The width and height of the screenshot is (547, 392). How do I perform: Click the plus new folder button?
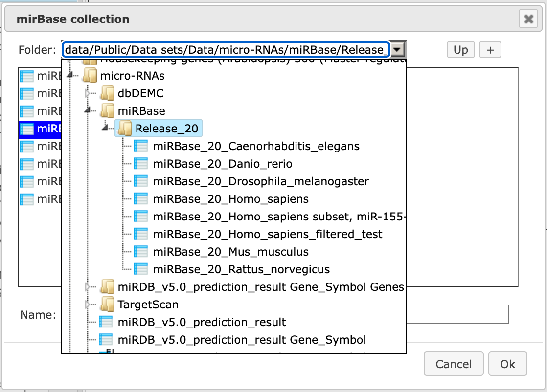[x=490, y=50]
